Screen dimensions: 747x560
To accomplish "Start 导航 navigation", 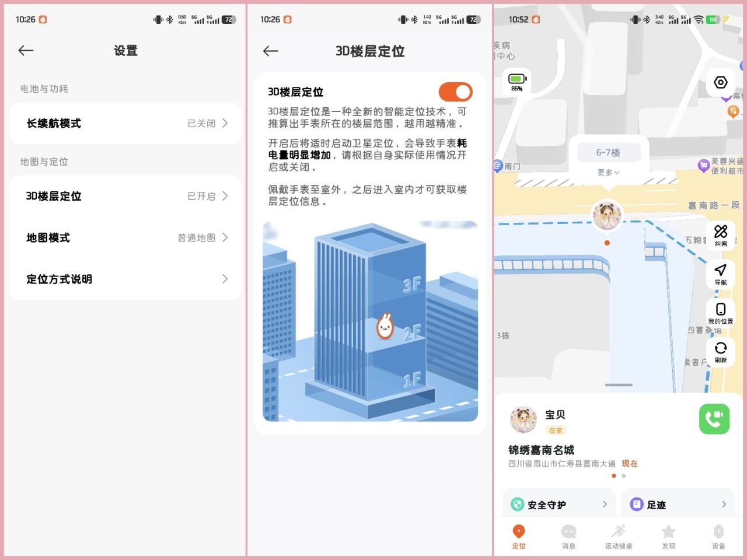I will coord(721,274).
